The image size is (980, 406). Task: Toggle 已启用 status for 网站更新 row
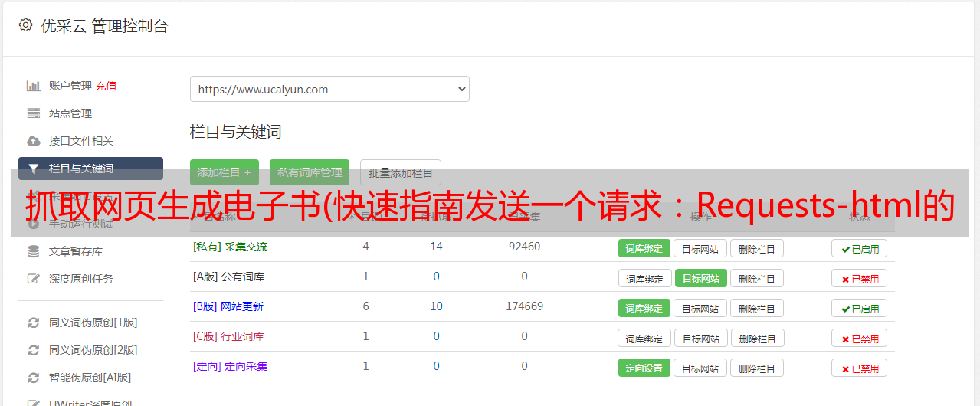tap(859, 308)
